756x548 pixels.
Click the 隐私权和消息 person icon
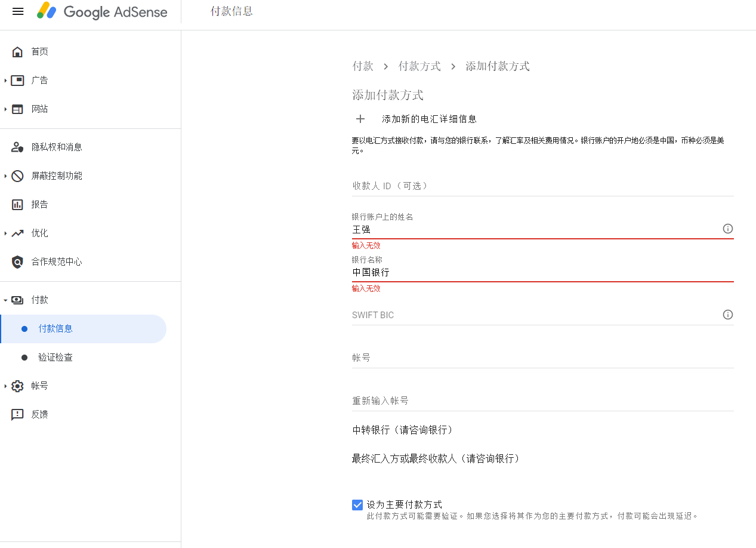click(17, 147)
